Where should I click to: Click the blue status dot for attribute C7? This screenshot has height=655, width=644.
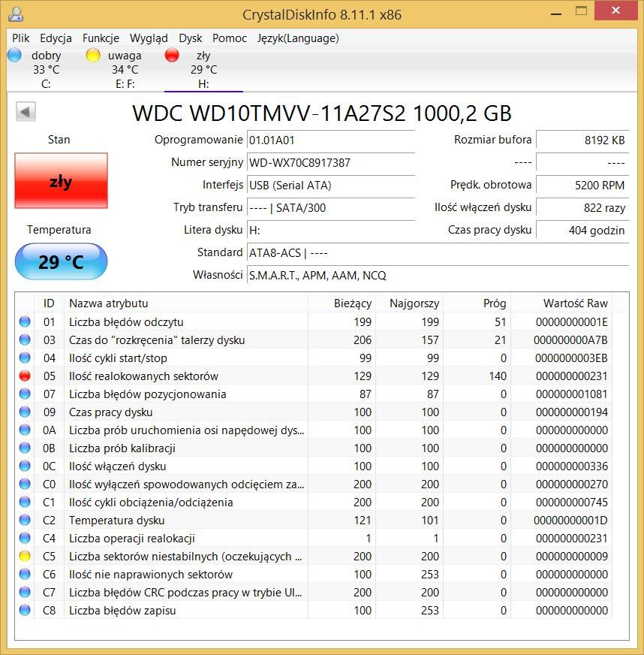coord(25,592)
